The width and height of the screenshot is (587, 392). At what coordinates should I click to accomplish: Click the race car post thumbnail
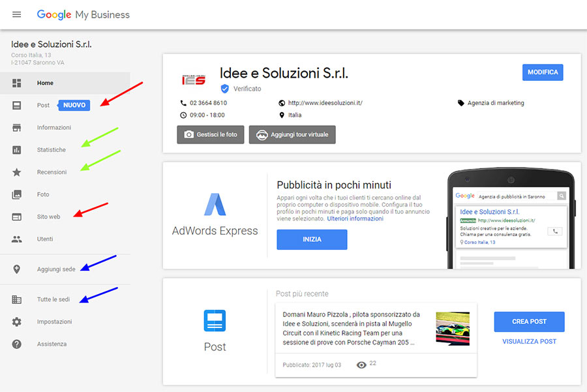453,328
